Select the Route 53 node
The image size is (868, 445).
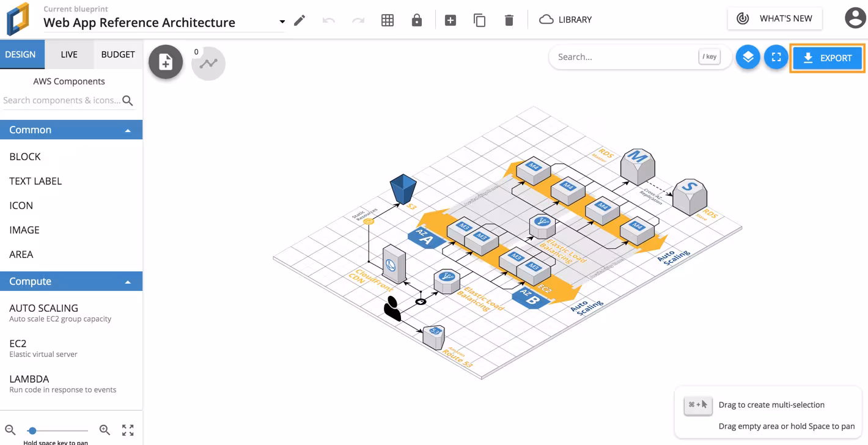tap(433, 337)
